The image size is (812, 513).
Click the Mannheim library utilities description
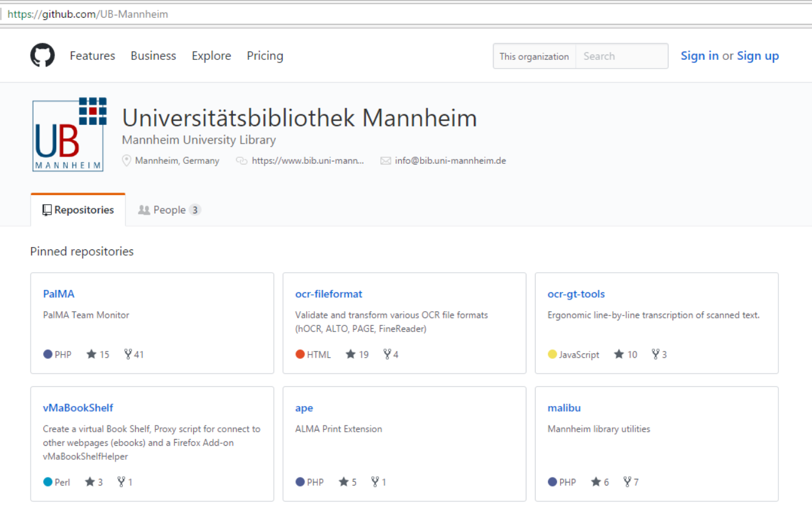pyautogui.click(x=599, y=429)
